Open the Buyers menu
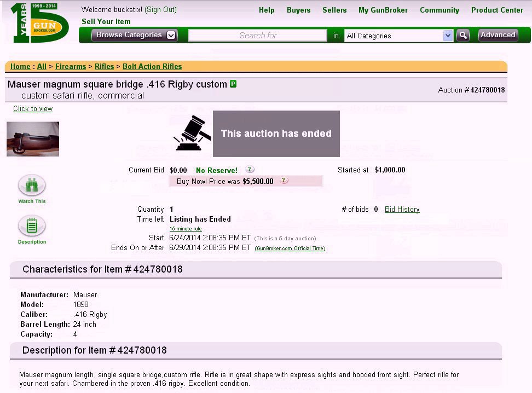The height and width of the screenshot is (393, 532). 299,10
